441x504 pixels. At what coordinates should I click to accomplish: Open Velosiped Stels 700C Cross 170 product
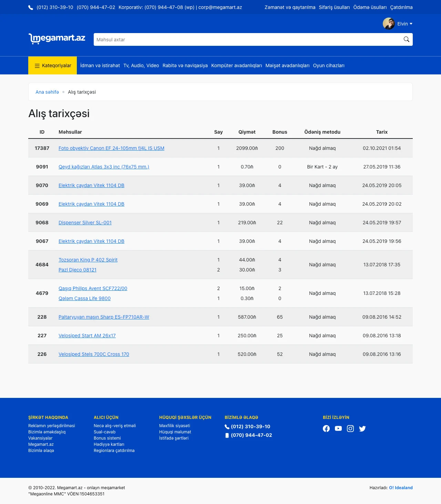tap(94, 354)
